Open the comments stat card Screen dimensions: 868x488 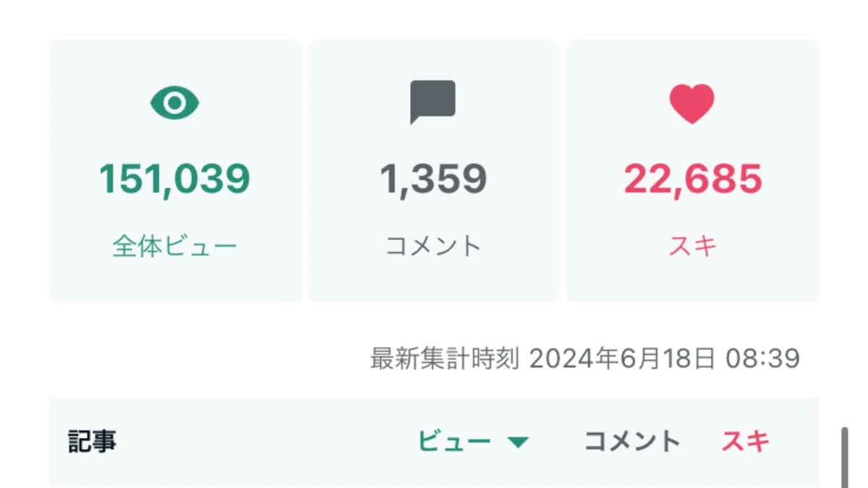[434, 171]
